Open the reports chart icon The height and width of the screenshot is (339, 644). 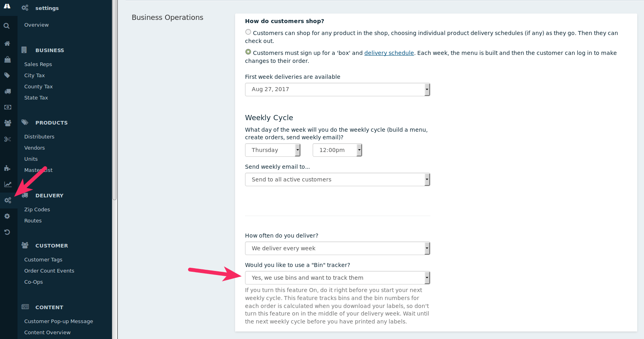coord(8,184)
